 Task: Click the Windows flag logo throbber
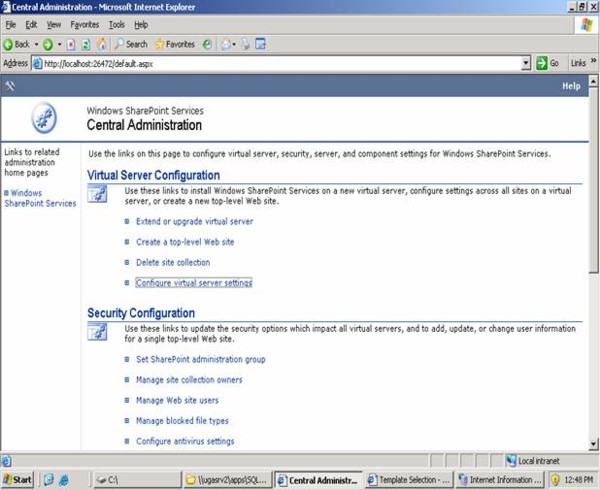pos(587,25)
